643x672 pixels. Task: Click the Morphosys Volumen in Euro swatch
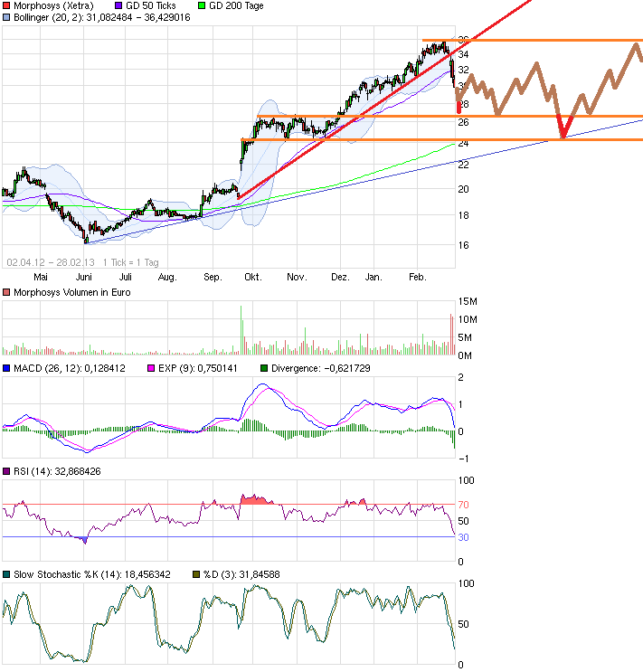5,290
